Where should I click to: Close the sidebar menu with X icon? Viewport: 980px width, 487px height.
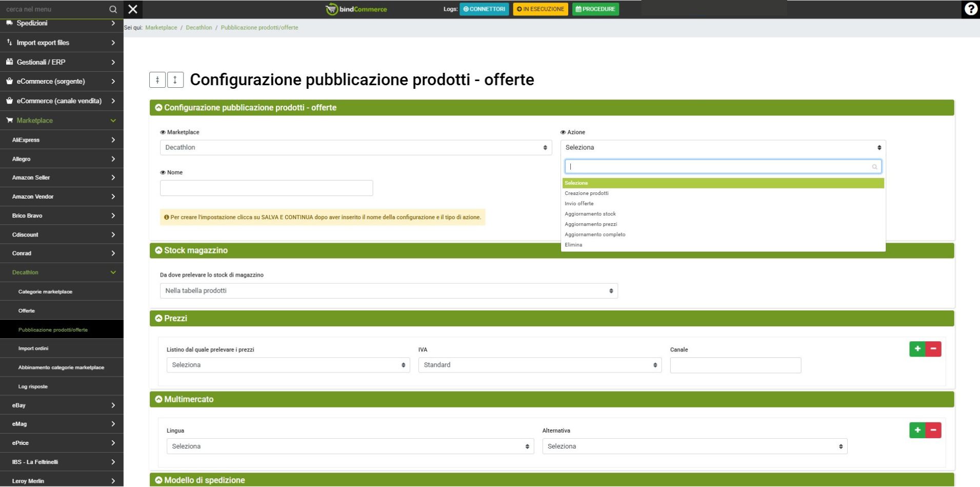pos(133,9)
